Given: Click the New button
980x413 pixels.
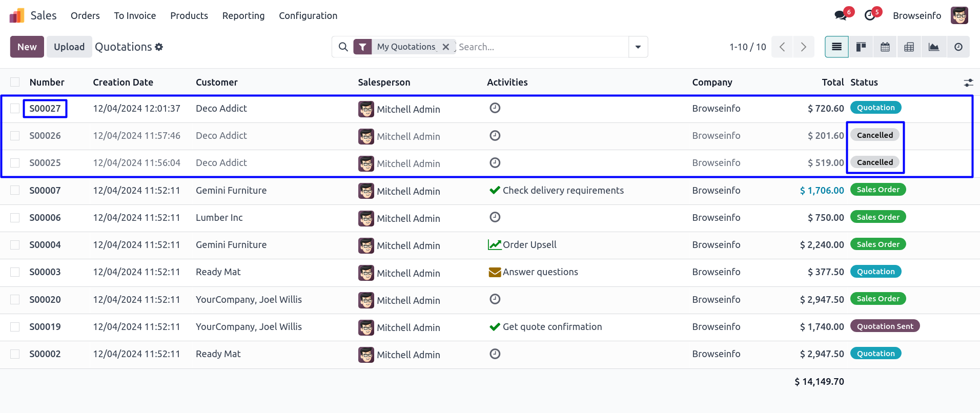Looking at the screenshot, I should tap(27, 47).
